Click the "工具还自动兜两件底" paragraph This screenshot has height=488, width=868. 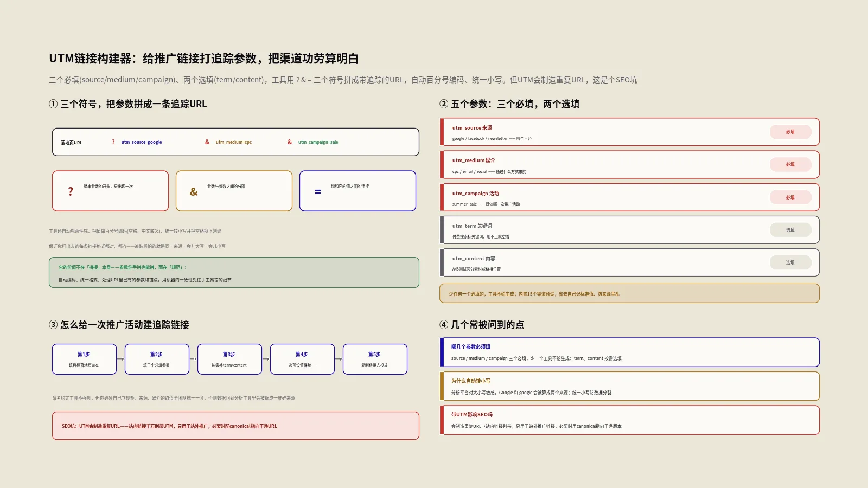click(x=135, y=231)
